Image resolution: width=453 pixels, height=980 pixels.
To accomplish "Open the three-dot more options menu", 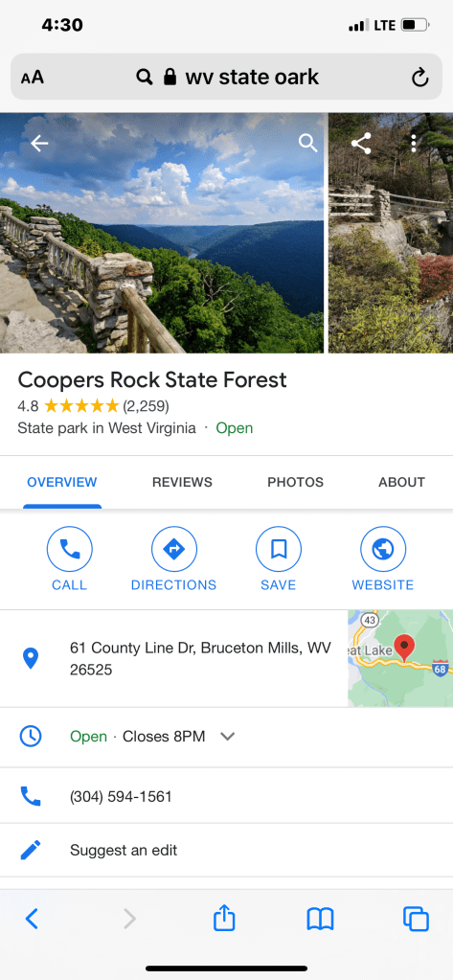I will 414,143.
